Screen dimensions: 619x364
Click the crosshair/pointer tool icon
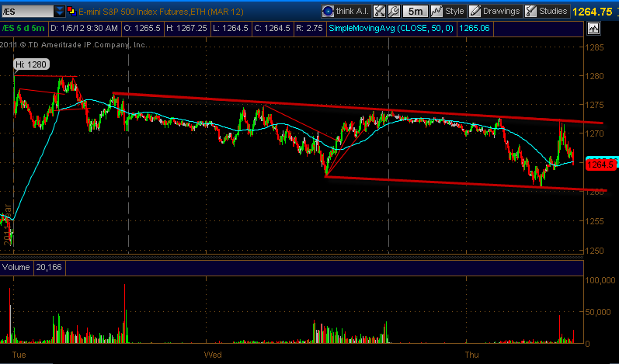(x=379, y=11)
